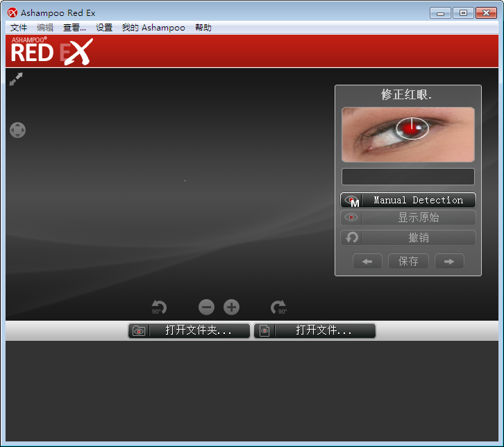Click the pan navigation compass icon

point(17,130)
